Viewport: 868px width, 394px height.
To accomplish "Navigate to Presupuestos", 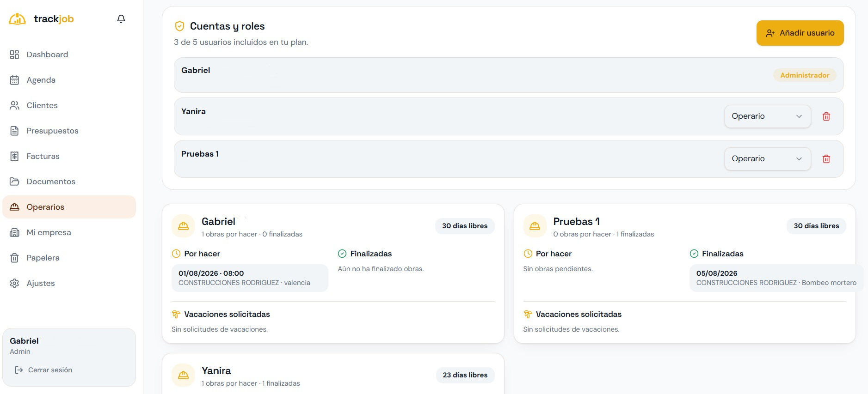I will pos(69,131).
